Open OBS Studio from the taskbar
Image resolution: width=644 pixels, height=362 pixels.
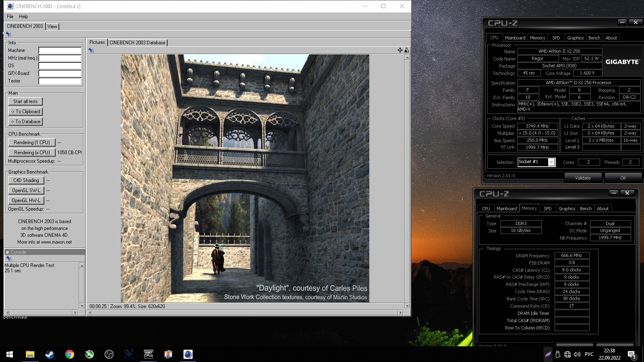(x=109, y=354)
